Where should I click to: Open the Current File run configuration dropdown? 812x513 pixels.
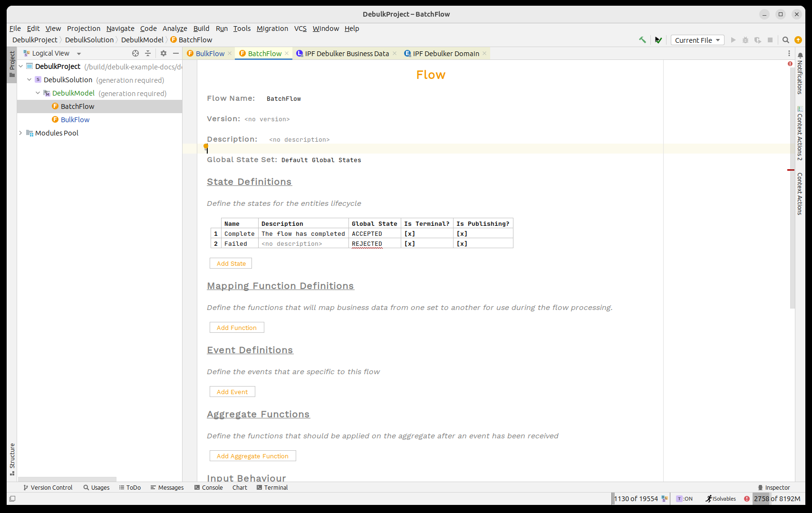(x=697, y=40)
